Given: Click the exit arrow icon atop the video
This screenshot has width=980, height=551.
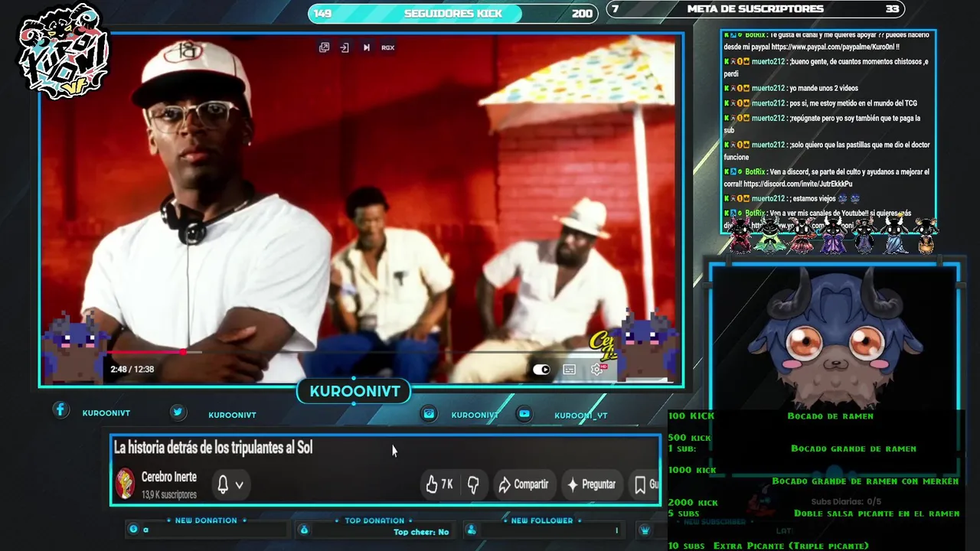Looking at the screenshot, I should click(345, 47).
